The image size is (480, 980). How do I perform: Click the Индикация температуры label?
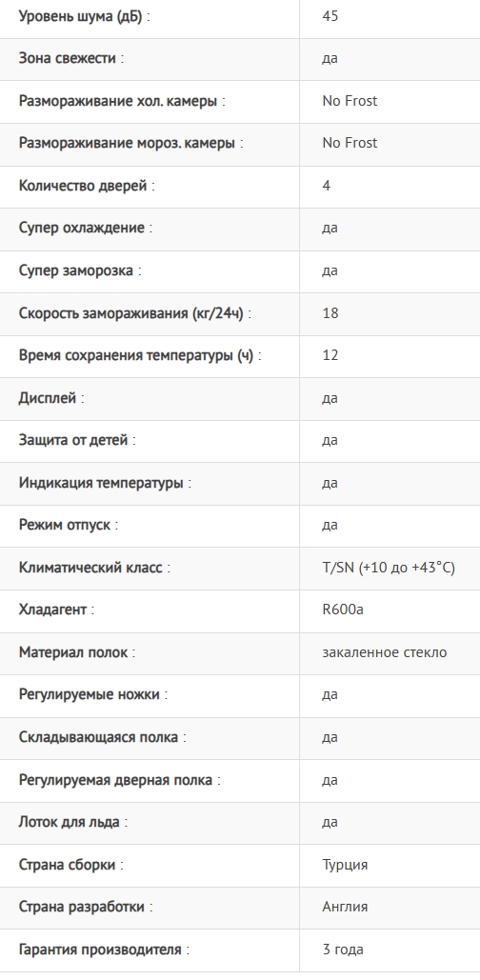click(x=105, y=483)
